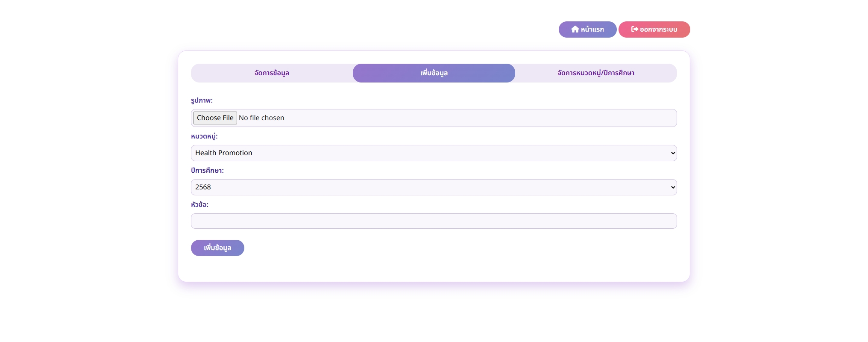Click the logout arrow icon
The height and width of the screenshot is (342, 868).
(x=634, y=29)
